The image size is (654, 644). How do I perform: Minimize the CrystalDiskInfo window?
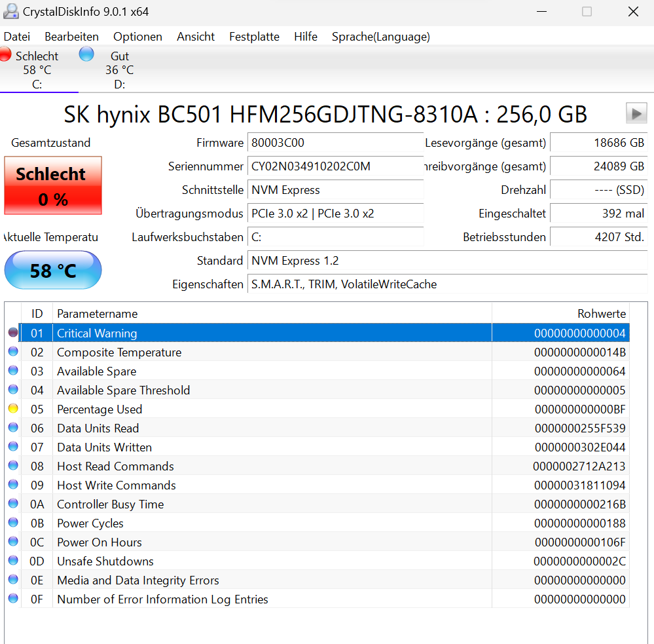coord(541,11)
